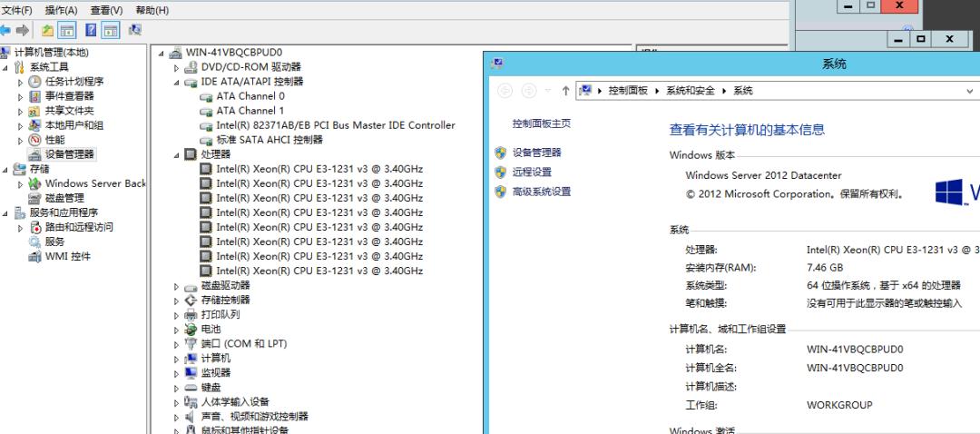
Task: Open the 文件(F) menu
Action: pyautogui.click(x=17, y=10)
